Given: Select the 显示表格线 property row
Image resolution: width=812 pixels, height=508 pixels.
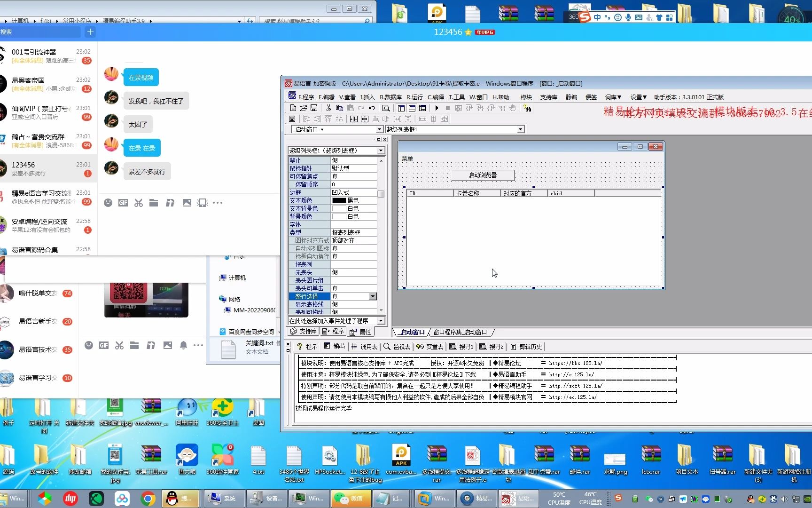Looking at the screenshot, I should [x=333, y=304].
